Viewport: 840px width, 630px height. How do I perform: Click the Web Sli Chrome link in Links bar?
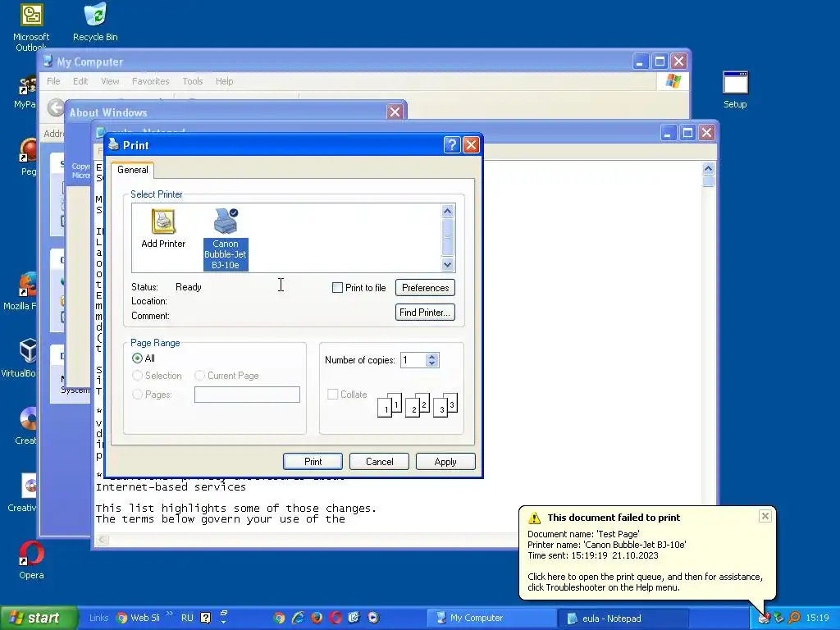[139, 618]
